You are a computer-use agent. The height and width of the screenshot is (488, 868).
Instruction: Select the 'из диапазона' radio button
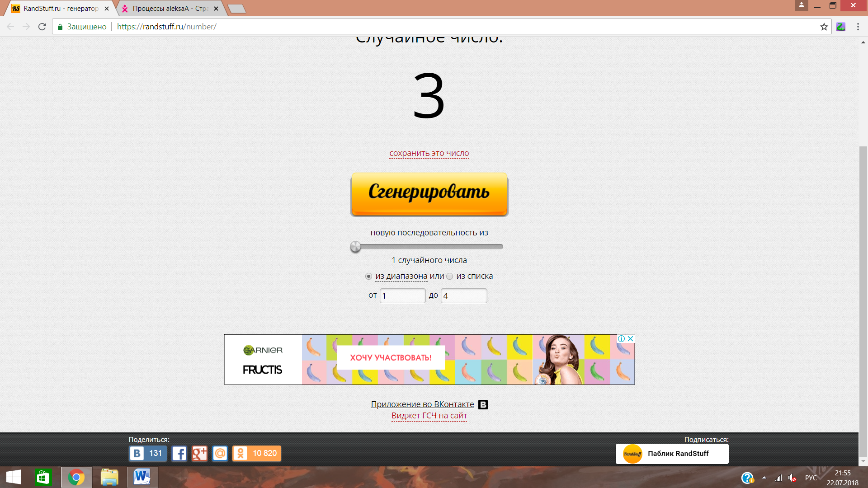click(x=368, y=276)
